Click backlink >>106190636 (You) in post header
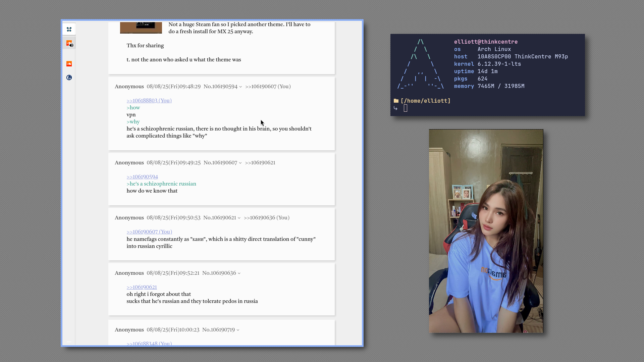Image resolution: width=644 pixels, height=362 pixels. 267,218
